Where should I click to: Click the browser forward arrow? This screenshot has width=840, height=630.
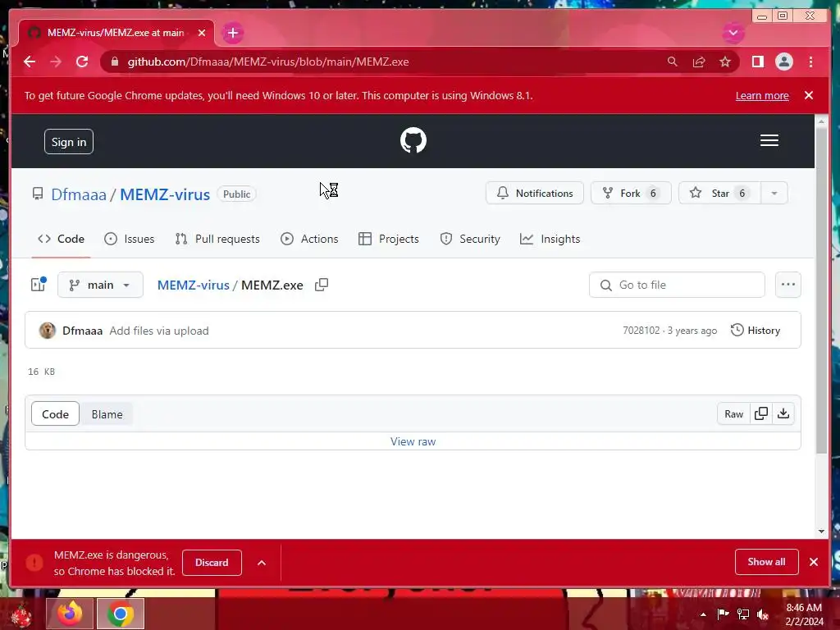coord(56,62)
